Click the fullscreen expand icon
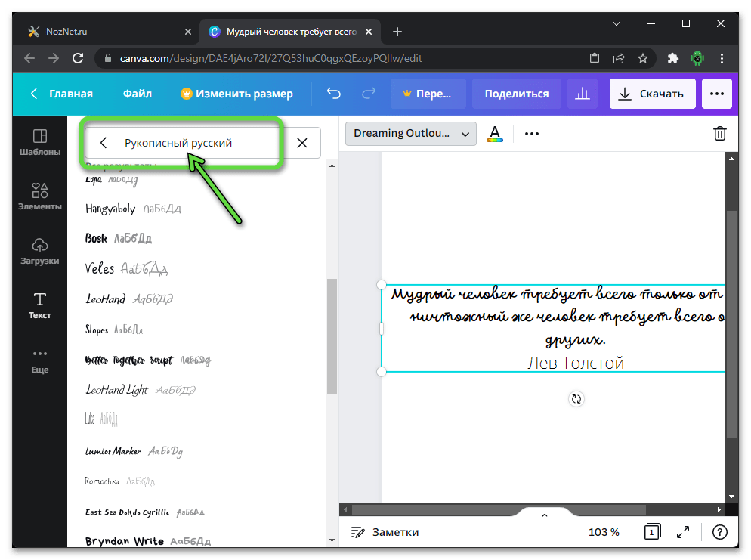This screenshot has width=751, height=560. point(682,532)
